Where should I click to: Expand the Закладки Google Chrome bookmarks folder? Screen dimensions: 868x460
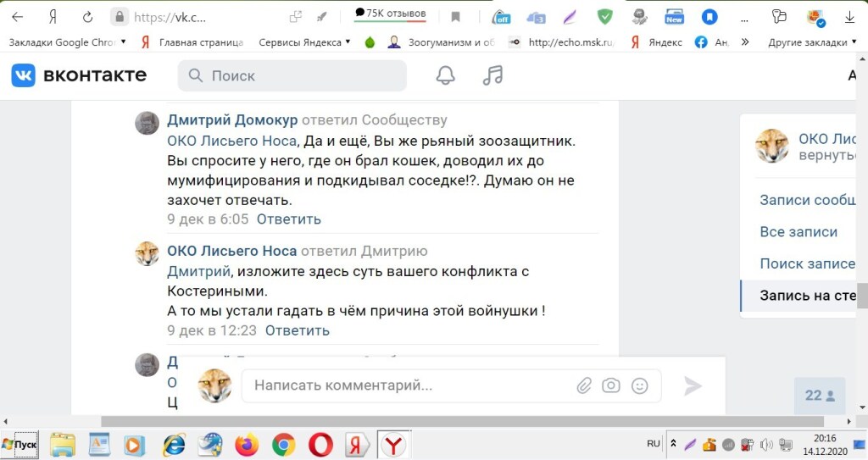point(67,42)
